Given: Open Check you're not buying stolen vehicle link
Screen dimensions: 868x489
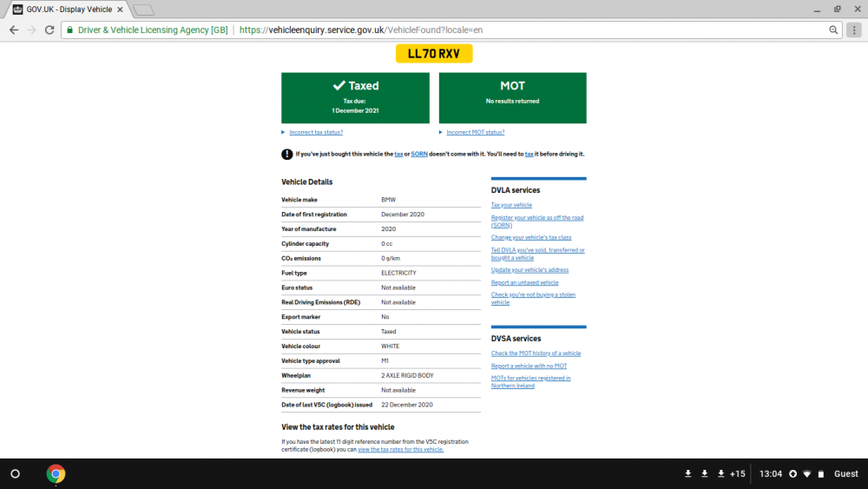Looking at the screenshot, I should click(x=533, y=299).
